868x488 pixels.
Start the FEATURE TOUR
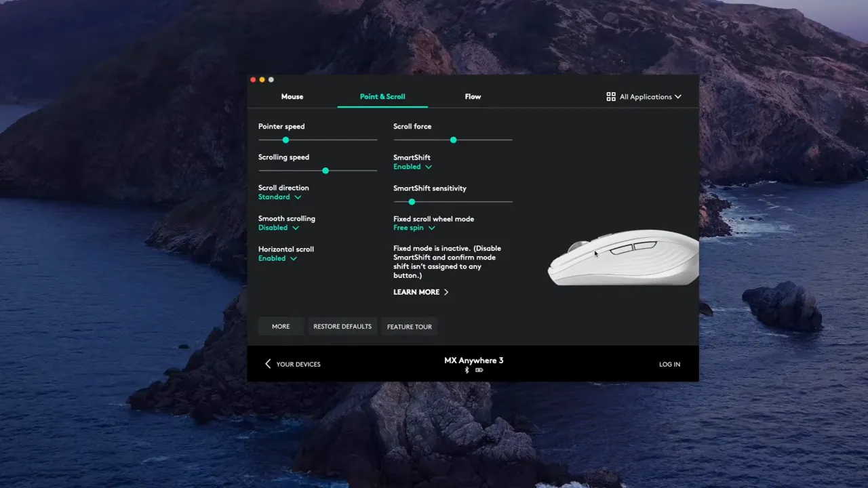pos(410,327)
